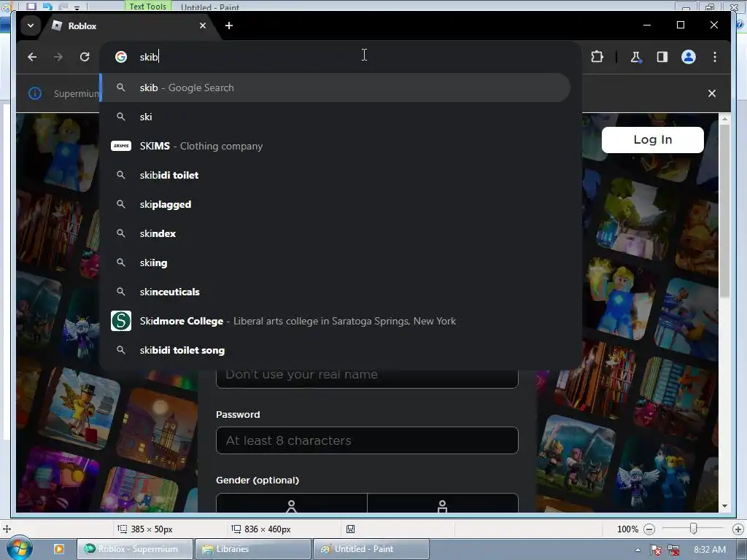Click Paint zoom out minus button

coord(649,529)
